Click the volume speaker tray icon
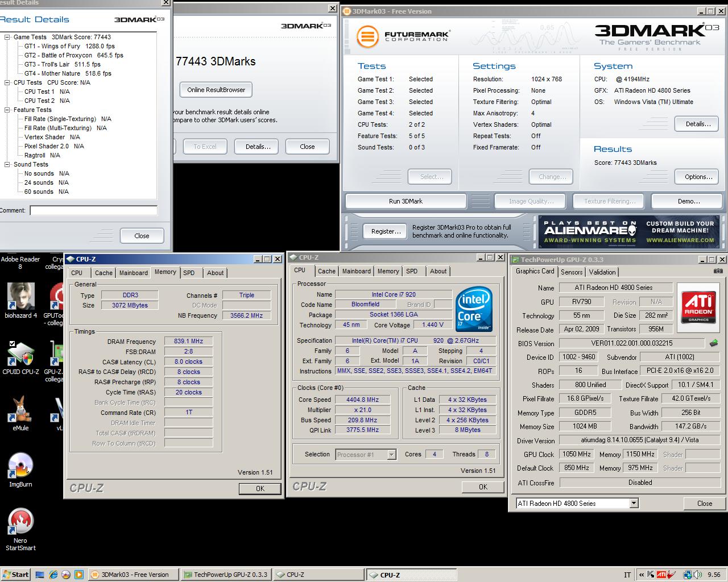Image resolution: width=728 pixels, height=582 pixels. coord(697,575)
